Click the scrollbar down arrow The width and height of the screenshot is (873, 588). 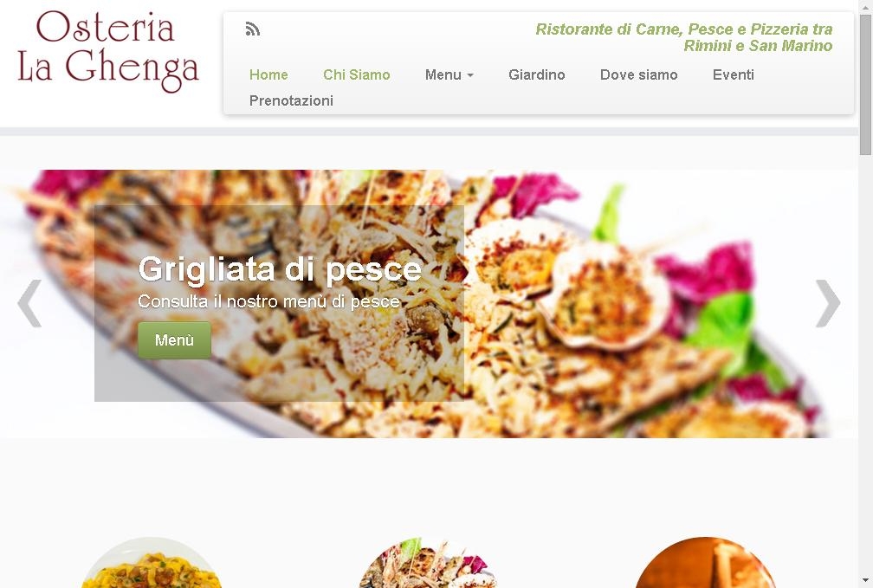coord(865,580)
